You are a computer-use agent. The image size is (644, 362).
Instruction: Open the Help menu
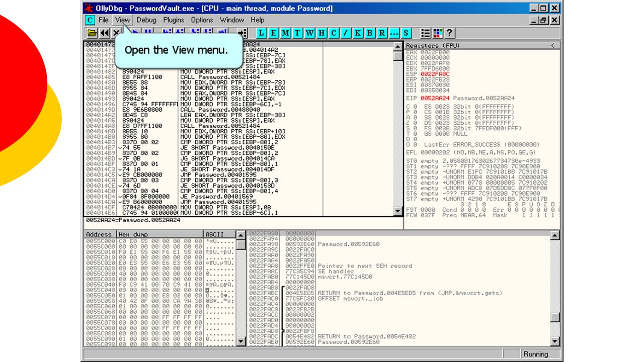click(258, 20)
